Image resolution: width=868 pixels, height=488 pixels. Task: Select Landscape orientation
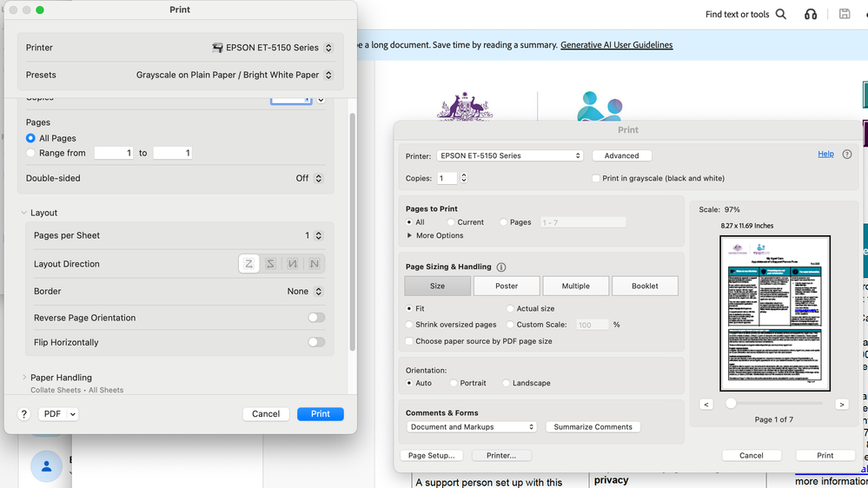[x=506, y=383]
